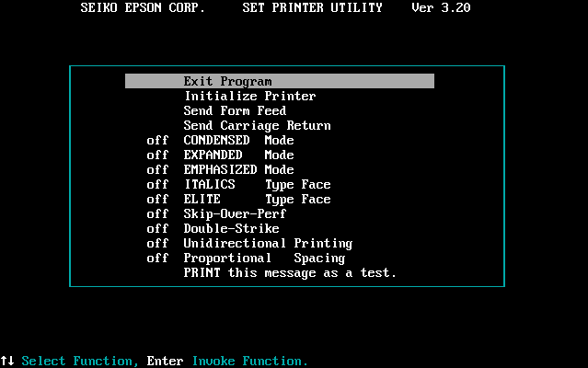Click the off status beside Proportional Spacing
This screenshot has height=368, width=588.
coord(157,259)
